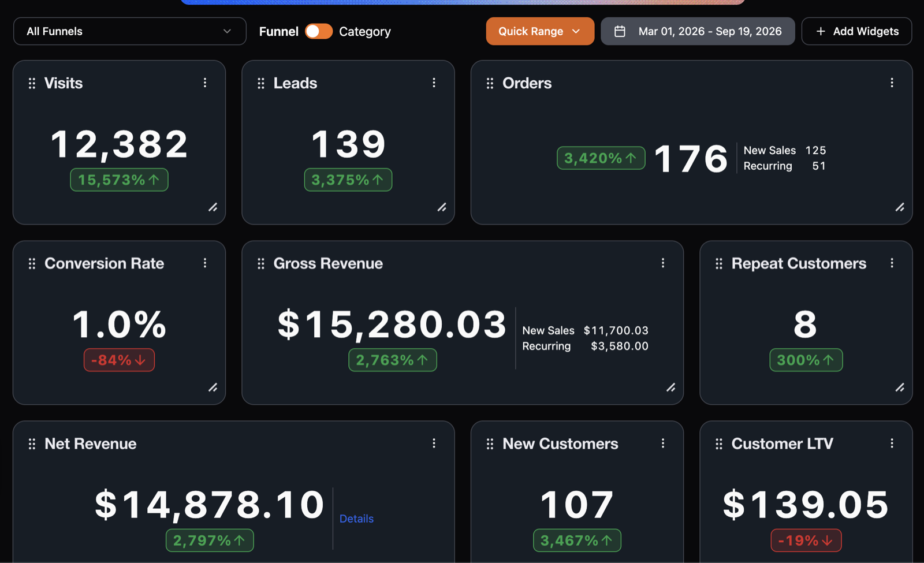Screen dimensions: 924x563
Task: Click the Repeat Customers resize corner icon
Action: coord(900,387)
